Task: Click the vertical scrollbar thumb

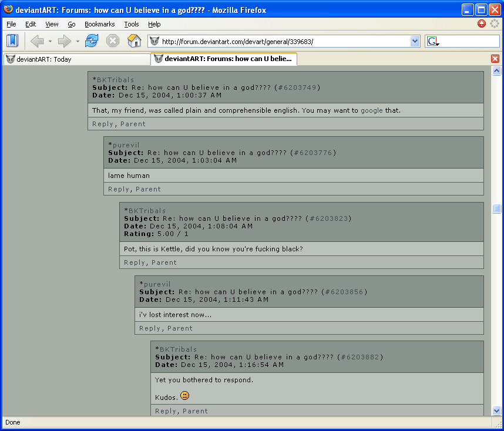Action: coord(496,209)
